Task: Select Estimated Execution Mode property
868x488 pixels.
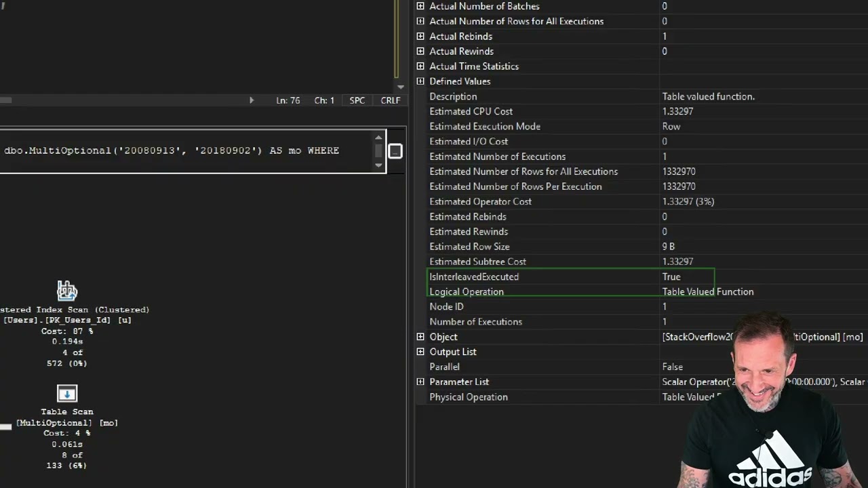Action: (x=485, y=126)
